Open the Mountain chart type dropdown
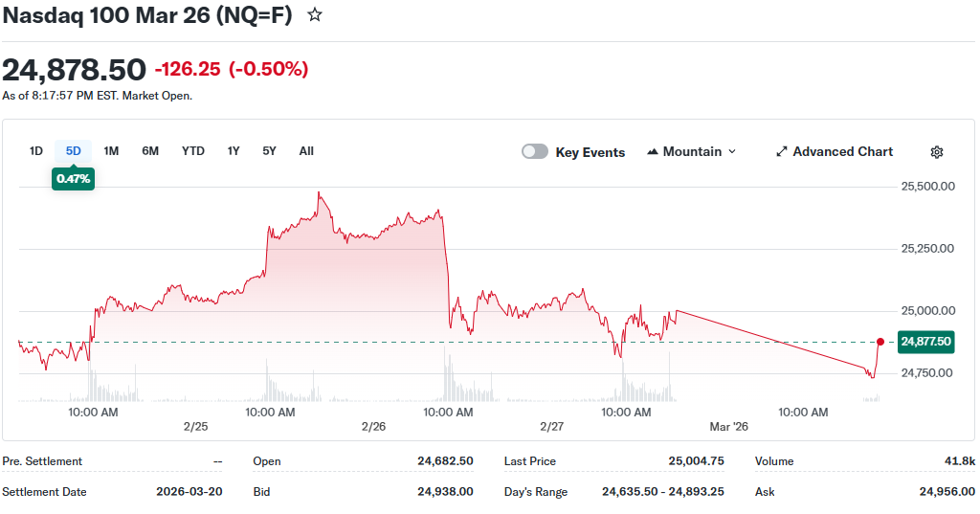This screenshot has width=980, height=514. [692, 152]
